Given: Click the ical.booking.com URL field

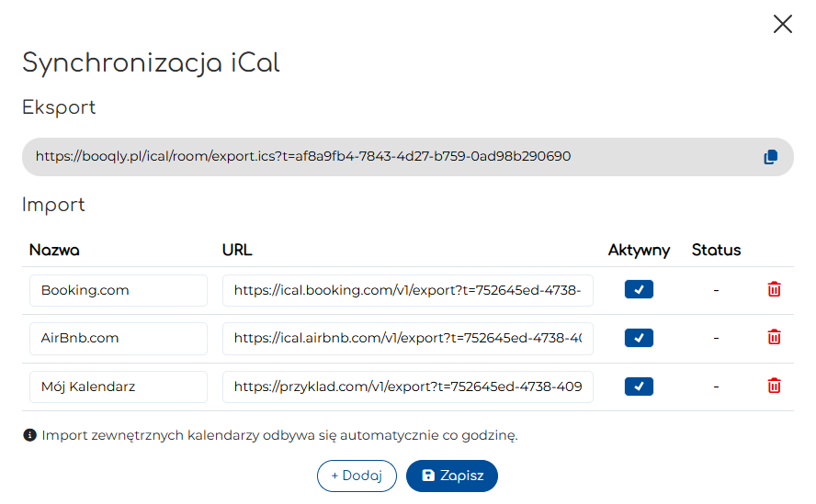Looking at the screenshot, I should click(x=408, y=290).
